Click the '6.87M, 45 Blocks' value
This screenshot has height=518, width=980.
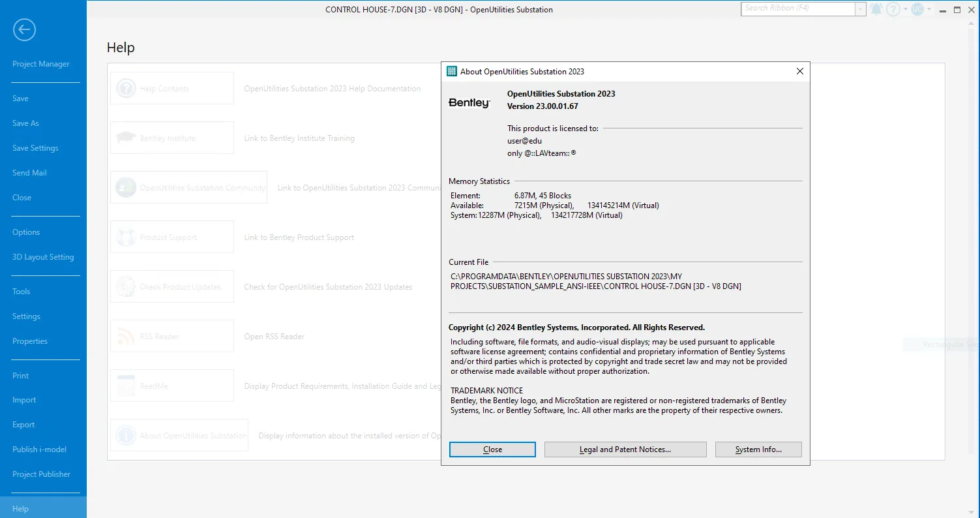point(542,196)
